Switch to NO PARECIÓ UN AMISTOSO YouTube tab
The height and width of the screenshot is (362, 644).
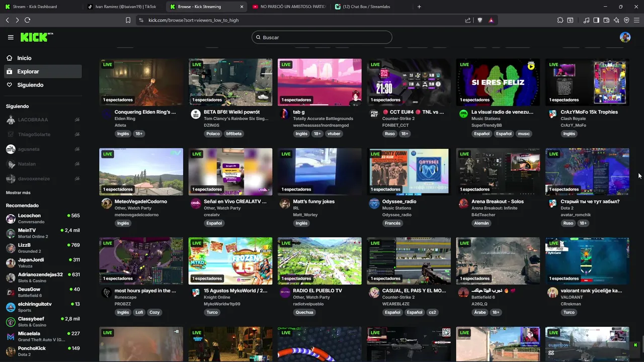click(x=289, y=7)
